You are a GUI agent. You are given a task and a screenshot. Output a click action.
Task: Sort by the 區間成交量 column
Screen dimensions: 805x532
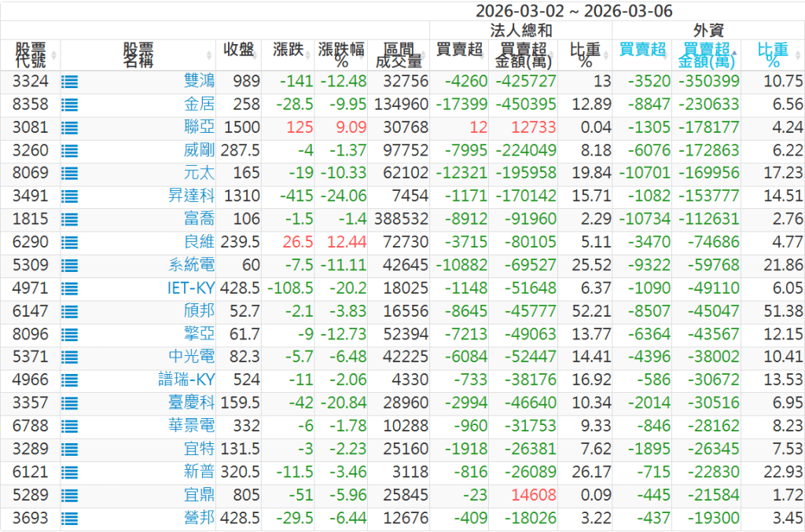pos(398,55)
